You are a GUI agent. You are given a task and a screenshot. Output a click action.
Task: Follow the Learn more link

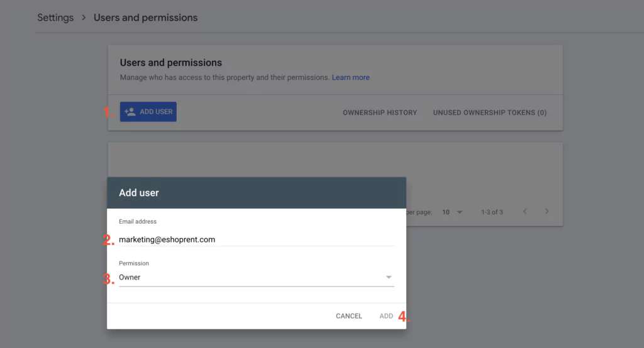point(350,77)
